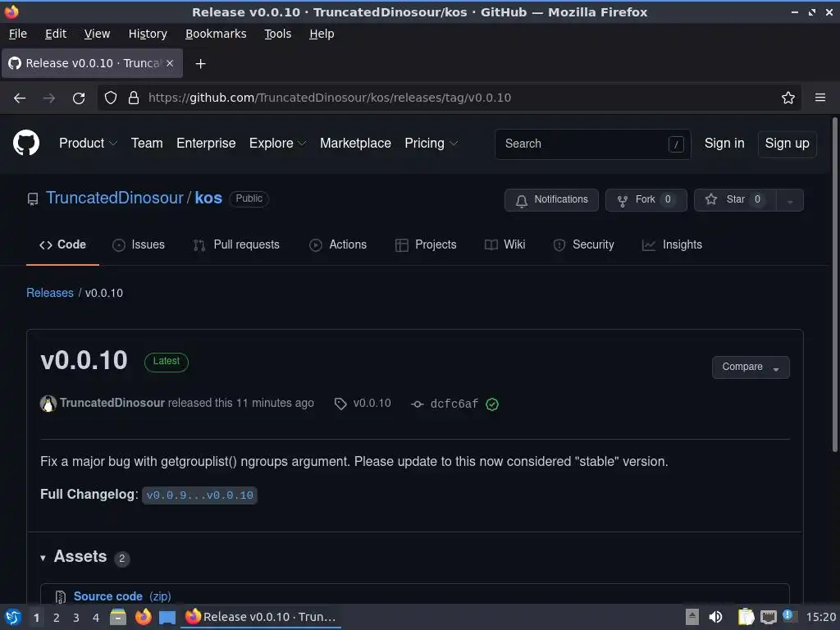Open the History menu
This screenshot has width=840, height=630.
pyautogui.click(x=148, y=34)
